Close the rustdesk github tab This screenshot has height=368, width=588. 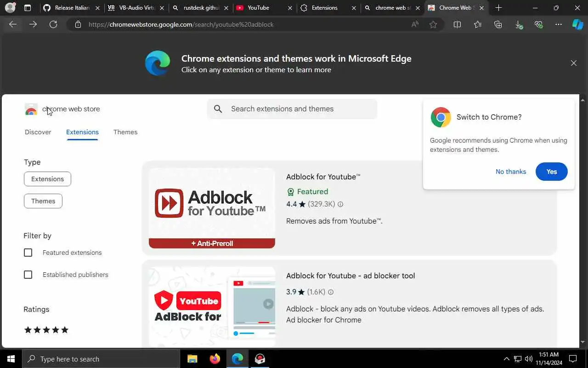pyautogui.click(x=226, y=8)
